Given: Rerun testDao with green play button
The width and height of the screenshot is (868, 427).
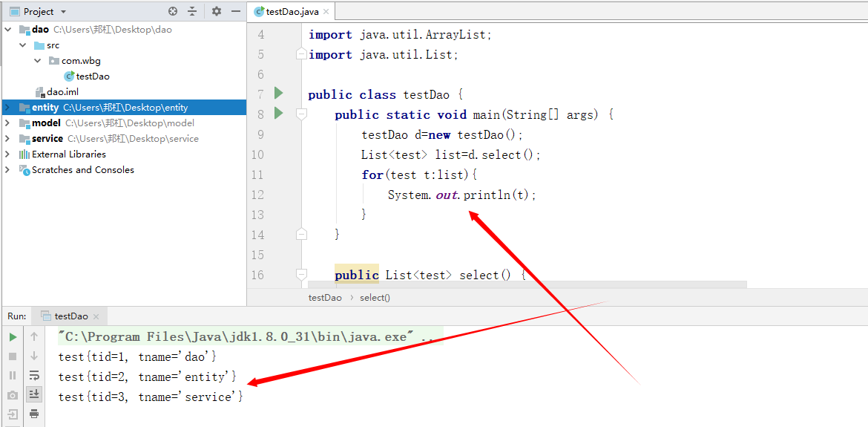Looking at the screenshot, I should [x=13, y=336].
